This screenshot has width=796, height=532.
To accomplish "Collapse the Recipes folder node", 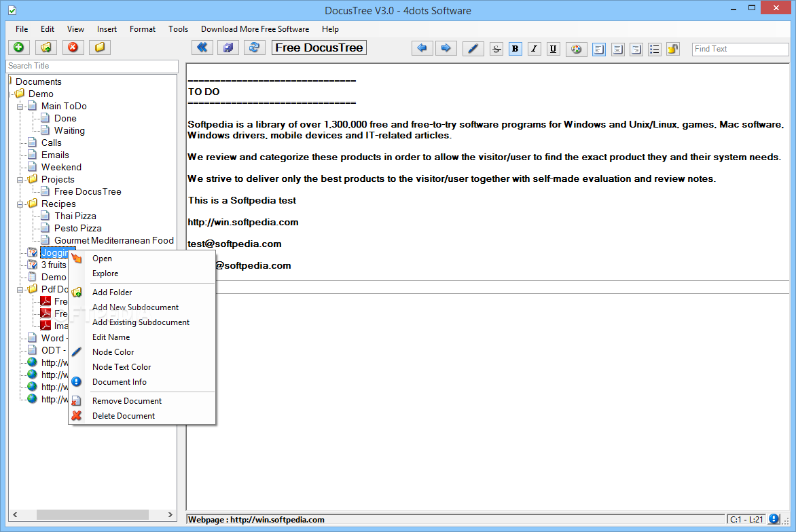I will 20,204.
